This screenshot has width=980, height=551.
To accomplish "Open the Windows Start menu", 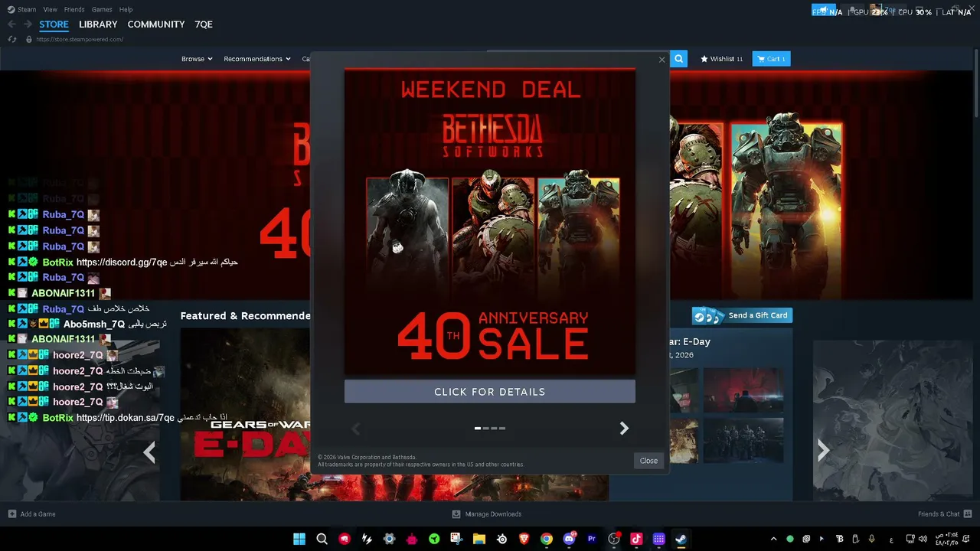I will pyautogui.click(x=299, y=539).
